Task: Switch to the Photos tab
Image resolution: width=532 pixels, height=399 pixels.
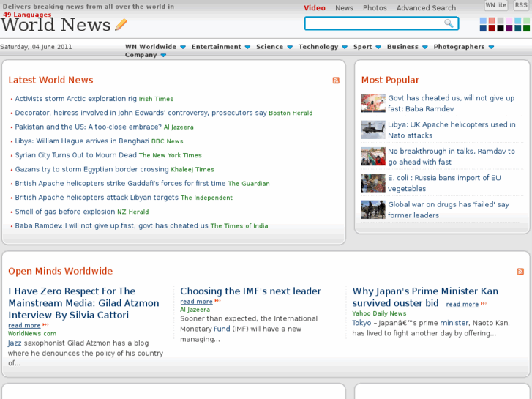Action: tap(375, 8)
